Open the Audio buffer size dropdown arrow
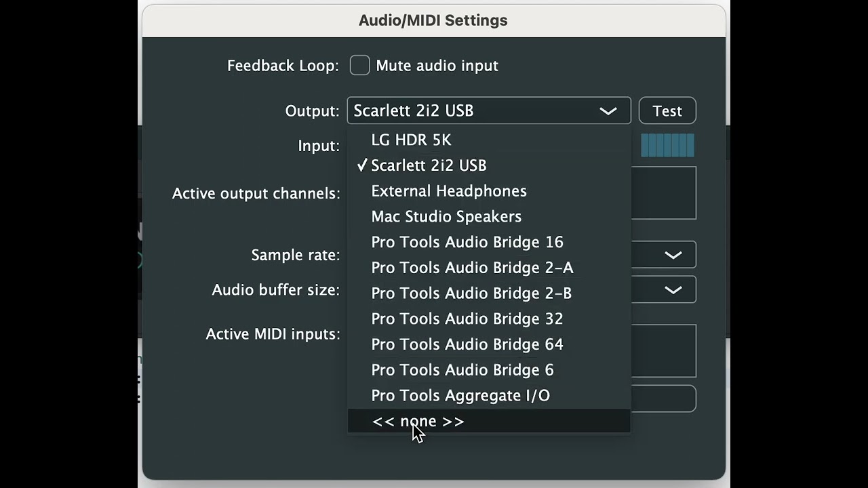This screenshot has width=868, height=488. [673, 290]
